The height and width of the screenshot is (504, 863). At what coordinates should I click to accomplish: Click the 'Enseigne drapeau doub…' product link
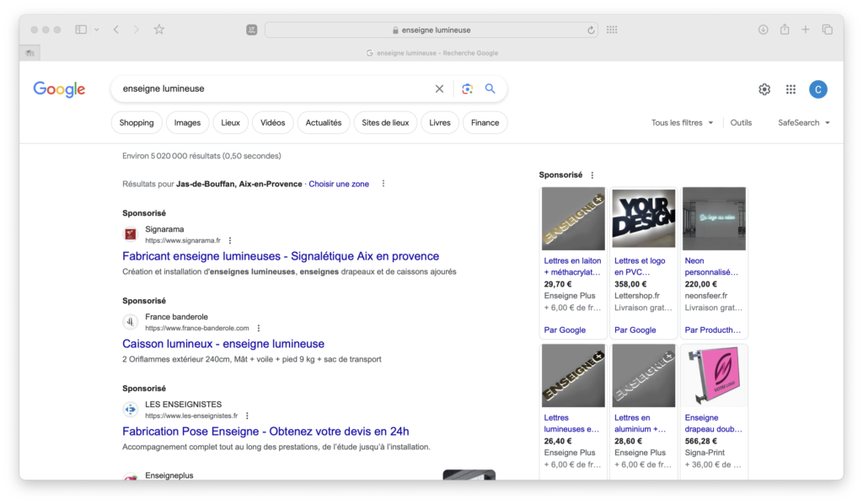click(x=713, y=423)
